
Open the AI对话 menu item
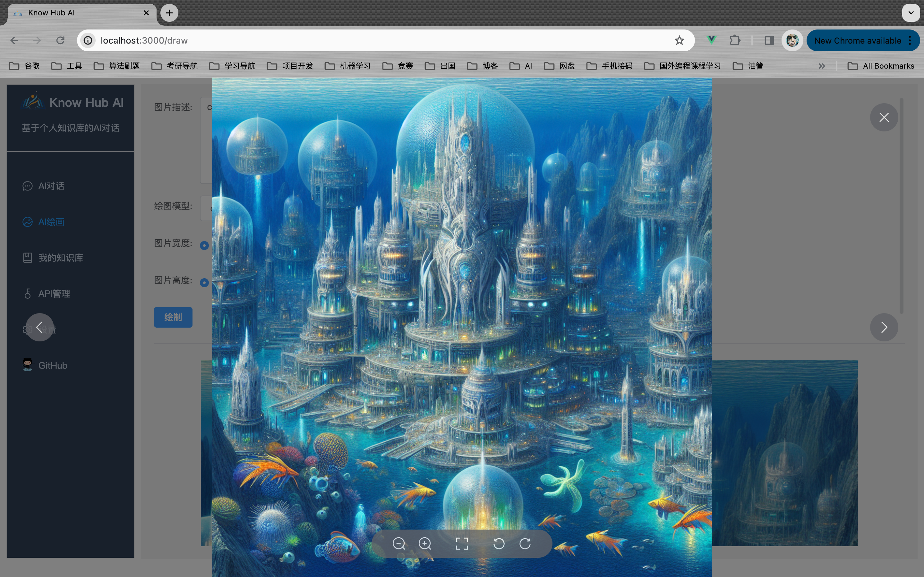click(51, 186)
